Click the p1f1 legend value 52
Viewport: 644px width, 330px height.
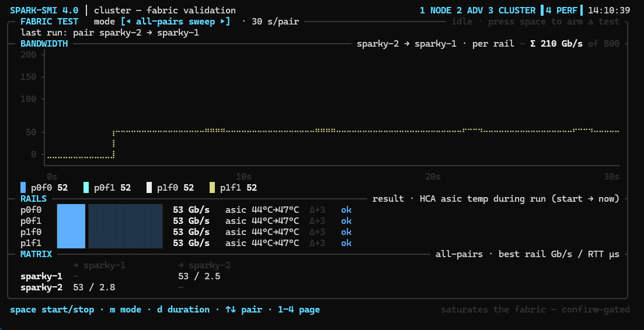(252, 188)
